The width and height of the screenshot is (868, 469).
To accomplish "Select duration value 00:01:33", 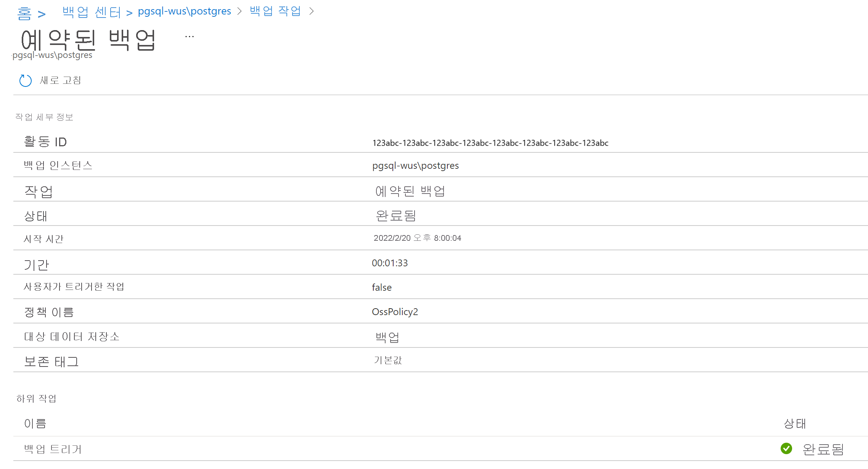I will [390, 263].
